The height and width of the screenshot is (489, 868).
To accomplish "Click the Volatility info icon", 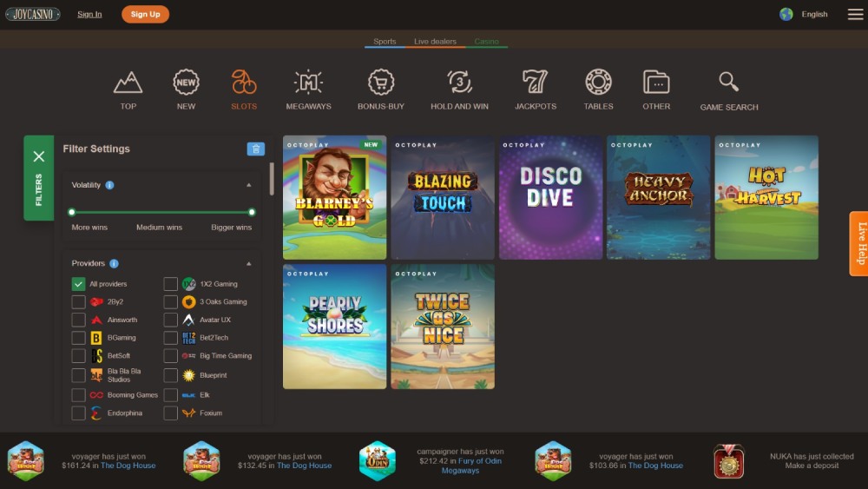I will [109, 185].
